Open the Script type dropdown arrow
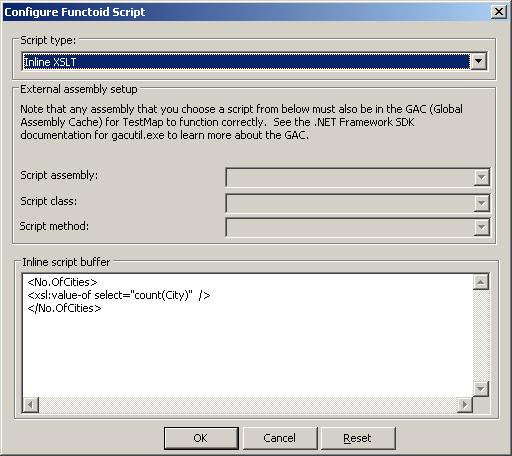Image resolution: width=512 pixels, height=456 pixels. pos(478,61)
